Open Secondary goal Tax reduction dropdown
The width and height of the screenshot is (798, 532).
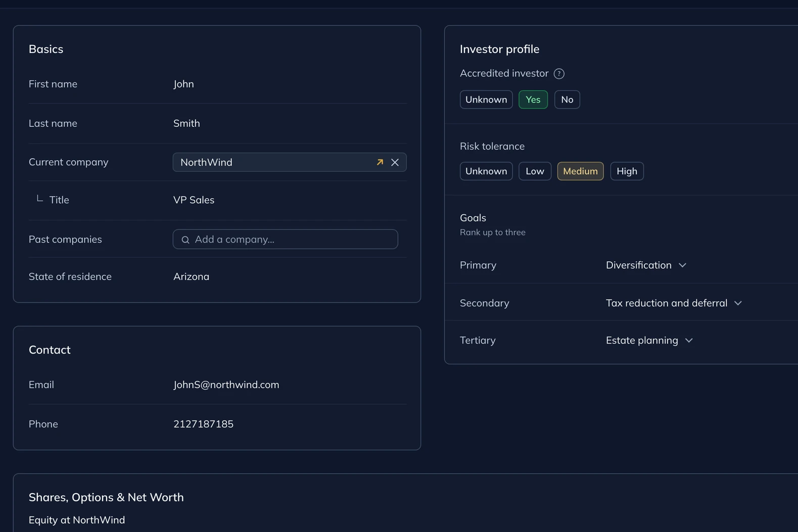(x=674, y=303)
